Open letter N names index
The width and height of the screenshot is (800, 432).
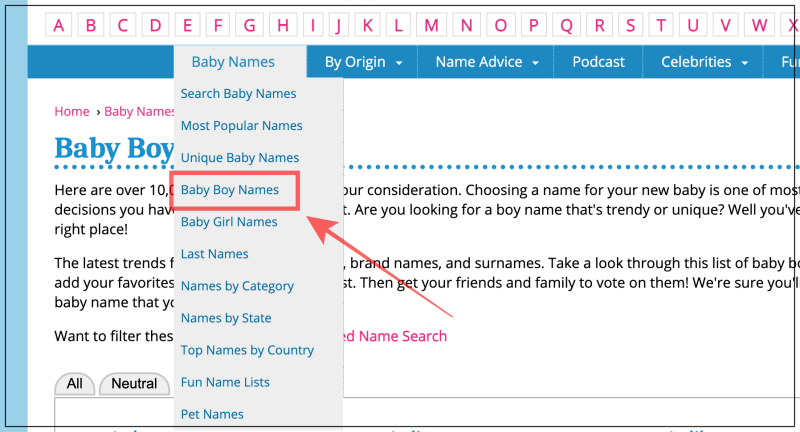click(x=466, y=25)
